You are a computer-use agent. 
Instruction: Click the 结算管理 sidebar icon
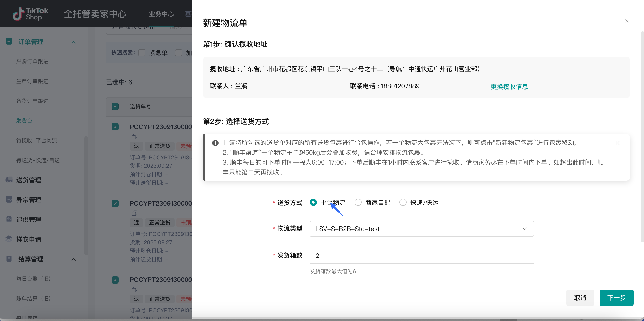9,259
